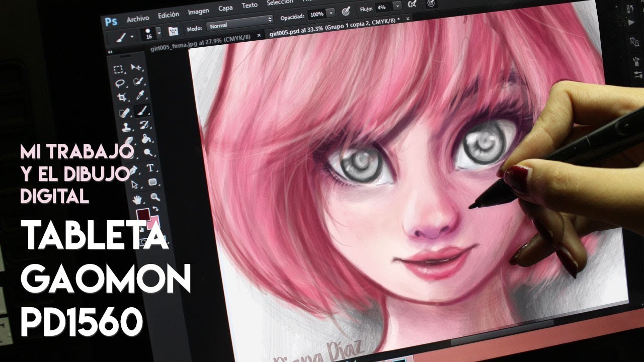Click the Opacidad 100% value field
Viewport: 644px width, 362px height.
tap(316, 15)
